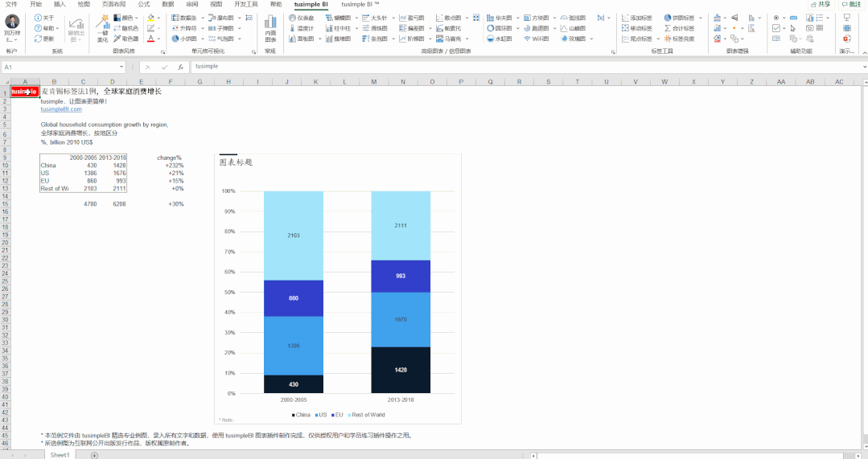Open the 页面布局 Page Layout tab
This screenshot has height=459, width=868.
[113, 5]
